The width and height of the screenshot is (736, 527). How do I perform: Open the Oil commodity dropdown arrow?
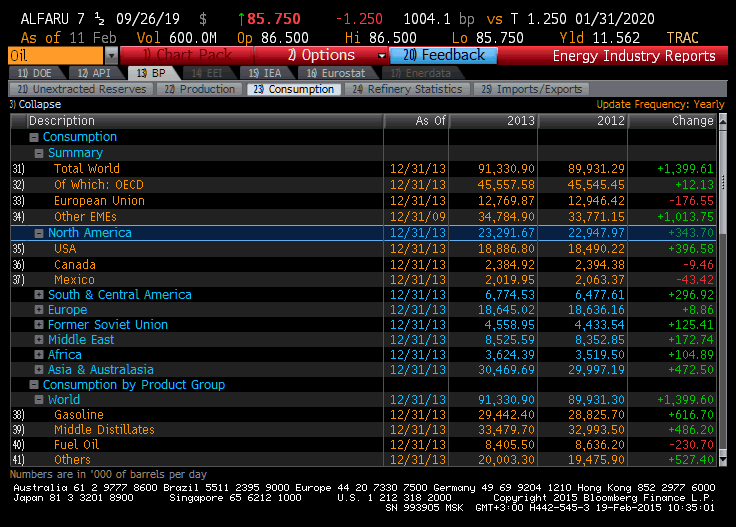click(x=111, y=56)
